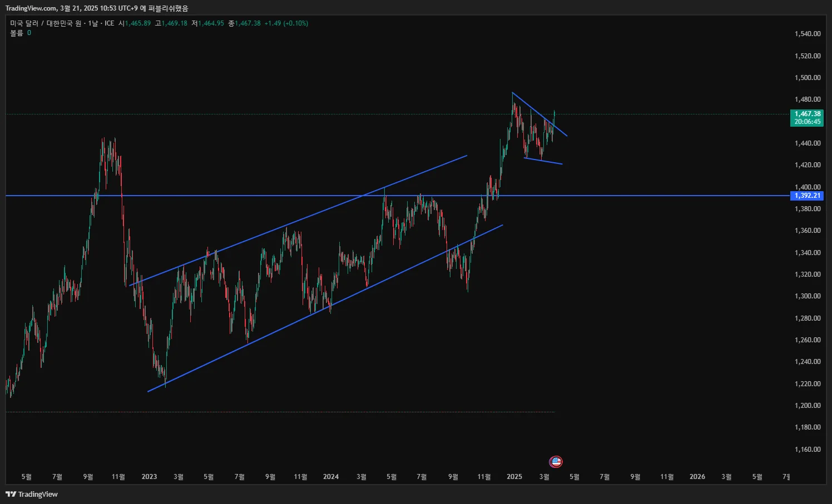Viewport: 832px width, 504px height.
Task: Click the 1,340.00 price axis label
Action: tap(808, 253)
